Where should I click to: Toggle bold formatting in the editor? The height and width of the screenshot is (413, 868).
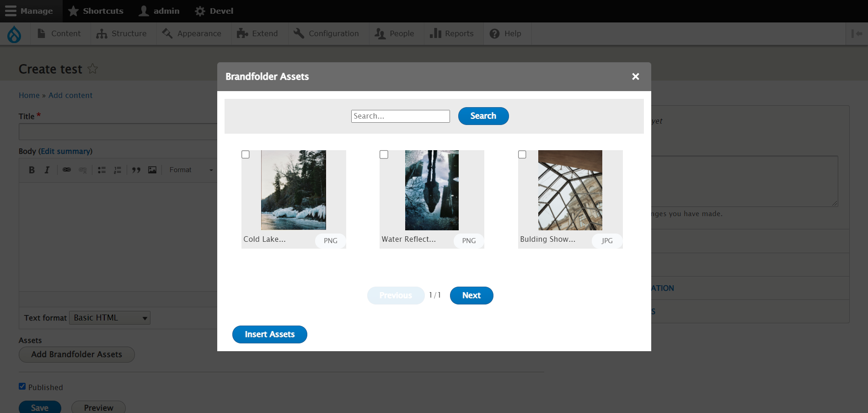tap(32, 170)
